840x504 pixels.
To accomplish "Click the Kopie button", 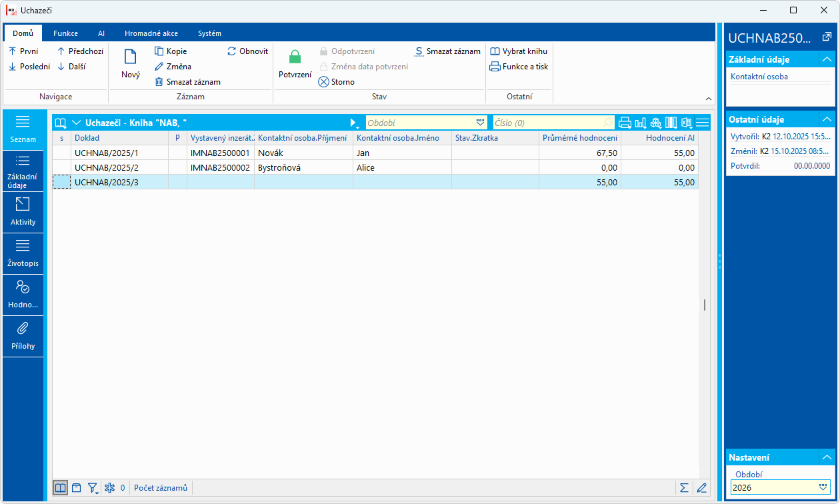I will [171, 51].
